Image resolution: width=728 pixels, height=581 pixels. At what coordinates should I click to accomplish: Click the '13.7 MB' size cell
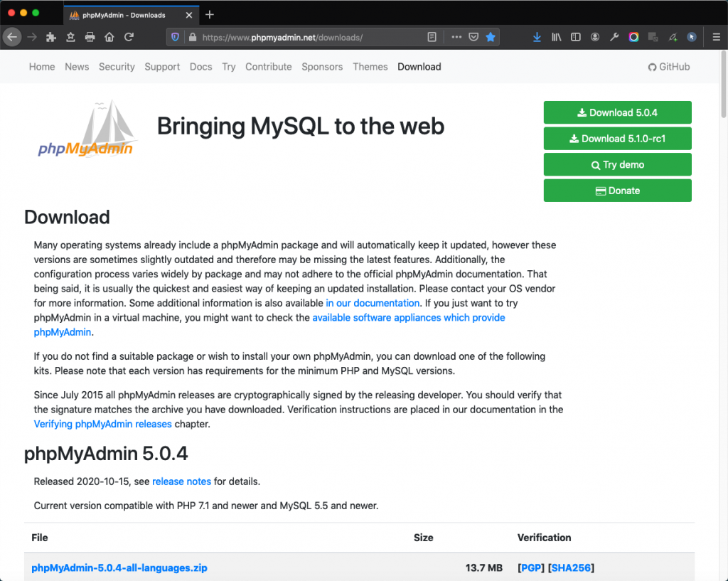[483, 567]
